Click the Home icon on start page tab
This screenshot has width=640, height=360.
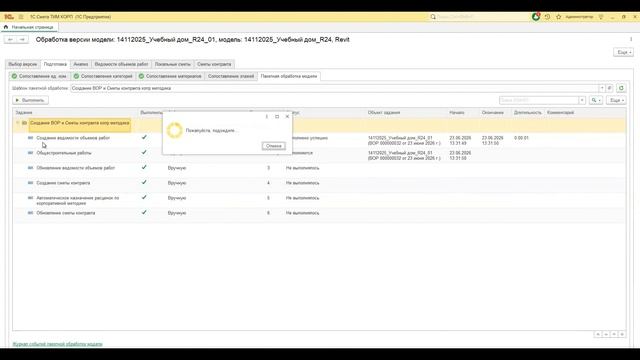coord(6,27)
